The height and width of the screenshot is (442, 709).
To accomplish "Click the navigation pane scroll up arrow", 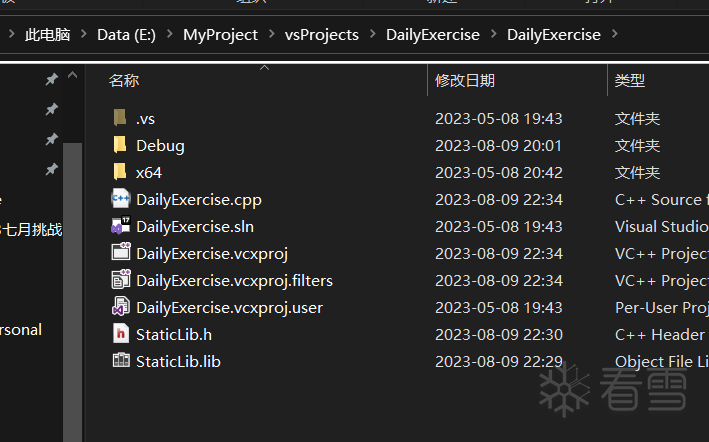I will click(72, 75).
